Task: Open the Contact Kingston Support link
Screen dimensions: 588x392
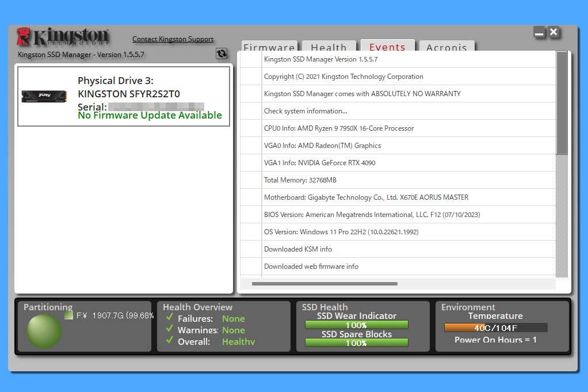Action: [173, 39]
